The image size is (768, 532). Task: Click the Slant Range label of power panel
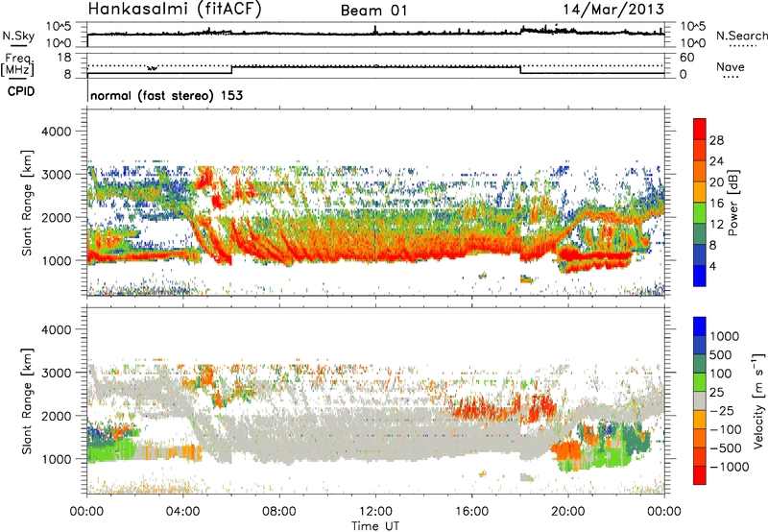click(27, 203)
